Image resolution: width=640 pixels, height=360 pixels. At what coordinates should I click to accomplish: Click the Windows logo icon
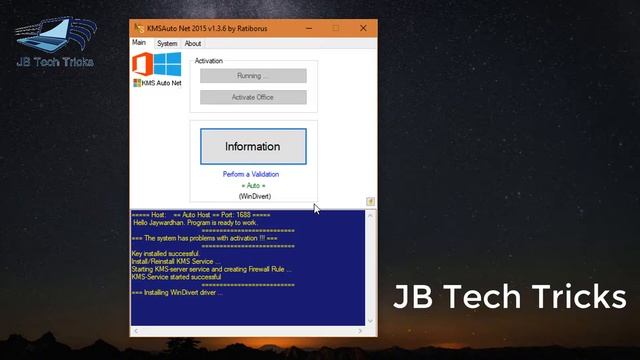(x=168, y=64)
